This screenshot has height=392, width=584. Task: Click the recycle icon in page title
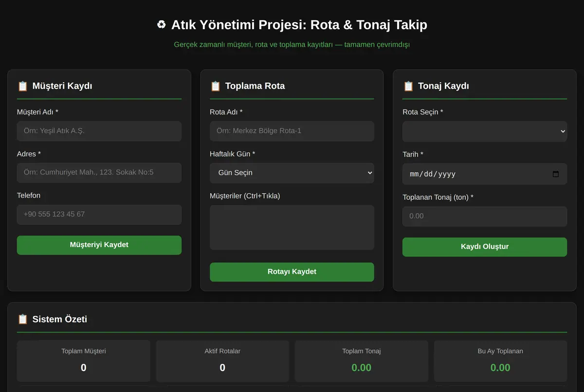pos(162,25)
